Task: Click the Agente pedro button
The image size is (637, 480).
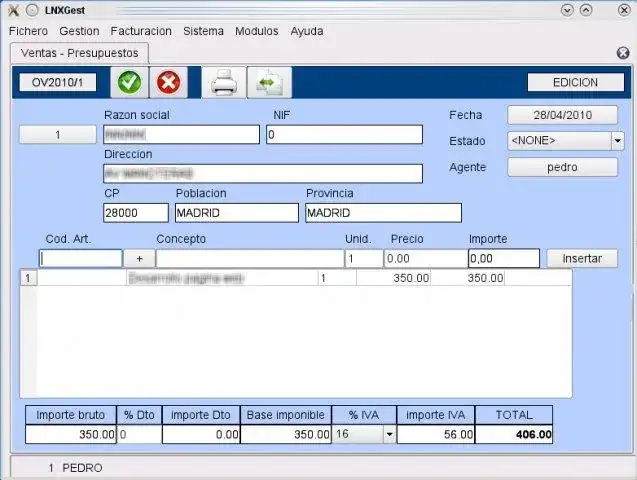Action: (563, 167)
